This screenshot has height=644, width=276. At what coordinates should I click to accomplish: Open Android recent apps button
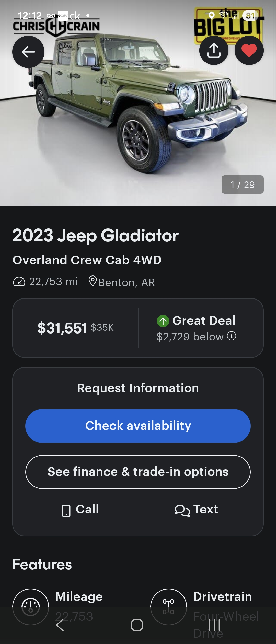214,625
